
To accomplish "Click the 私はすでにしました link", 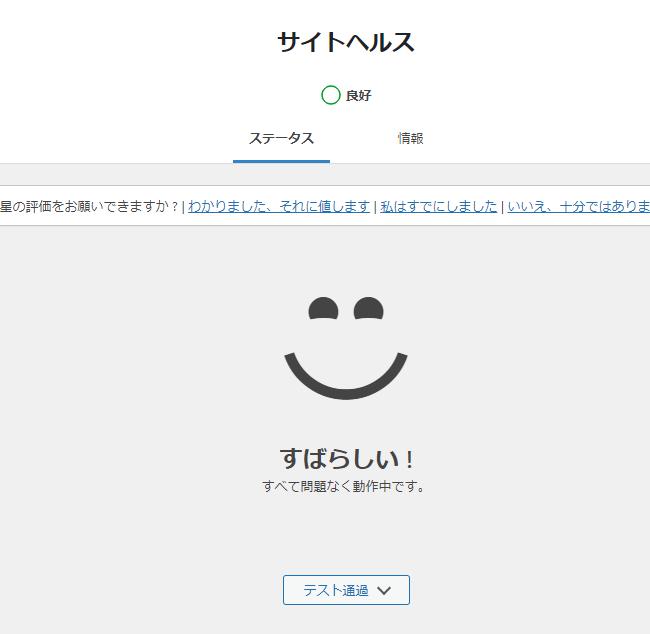I will tap(439, 206).
